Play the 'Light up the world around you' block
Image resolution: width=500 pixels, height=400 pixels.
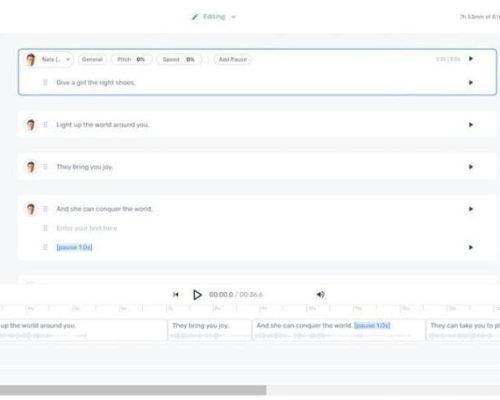click(x=471, y=125)
